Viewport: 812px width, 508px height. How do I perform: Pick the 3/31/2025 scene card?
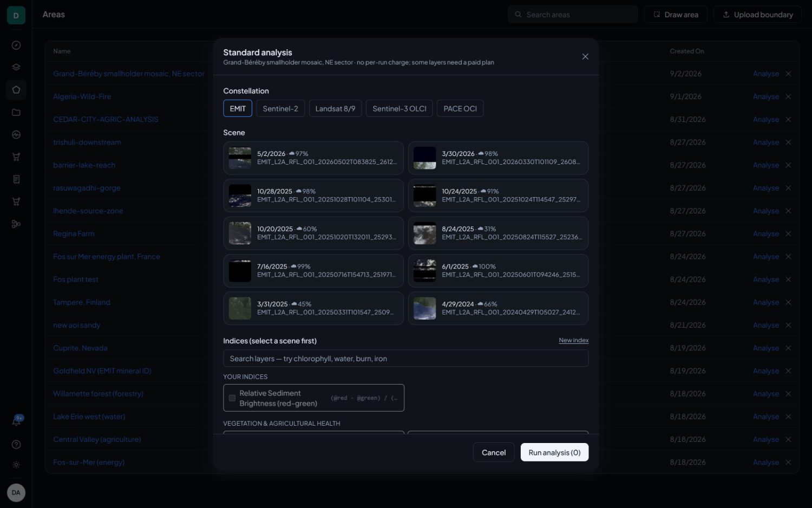313,309
